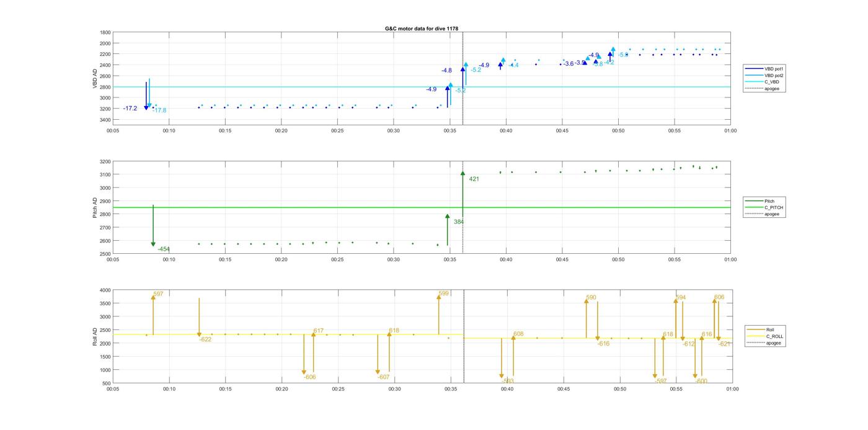This screenshot has height=430, width=868.
Task: Click the "3400" tick on VBD y-axis
Action: [x=105, y=120]
